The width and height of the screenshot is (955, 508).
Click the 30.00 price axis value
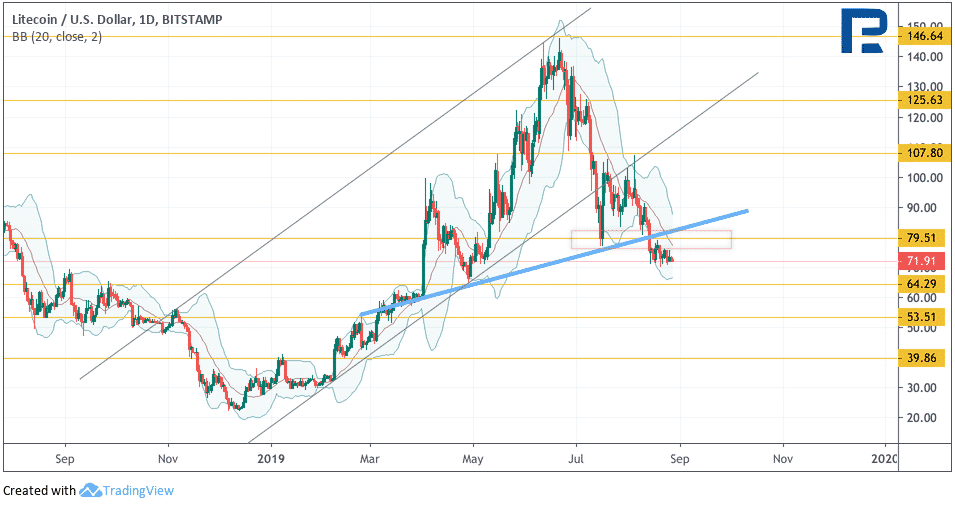(922, 388)
